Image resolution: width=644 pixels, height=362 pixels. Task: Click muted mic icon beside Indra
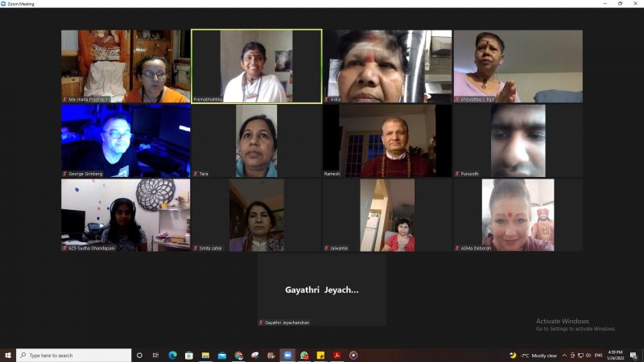pos(327,99)
